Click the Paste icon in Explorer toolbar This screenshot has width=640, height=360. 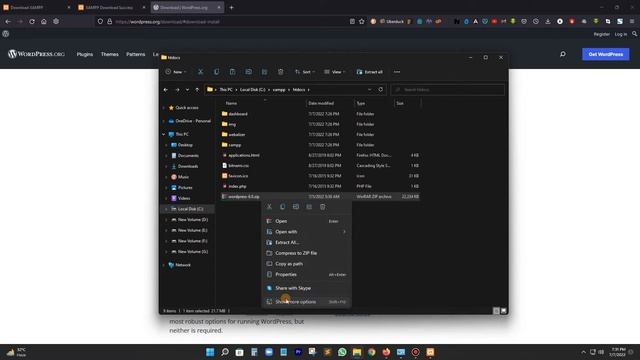tap(232, 72)
